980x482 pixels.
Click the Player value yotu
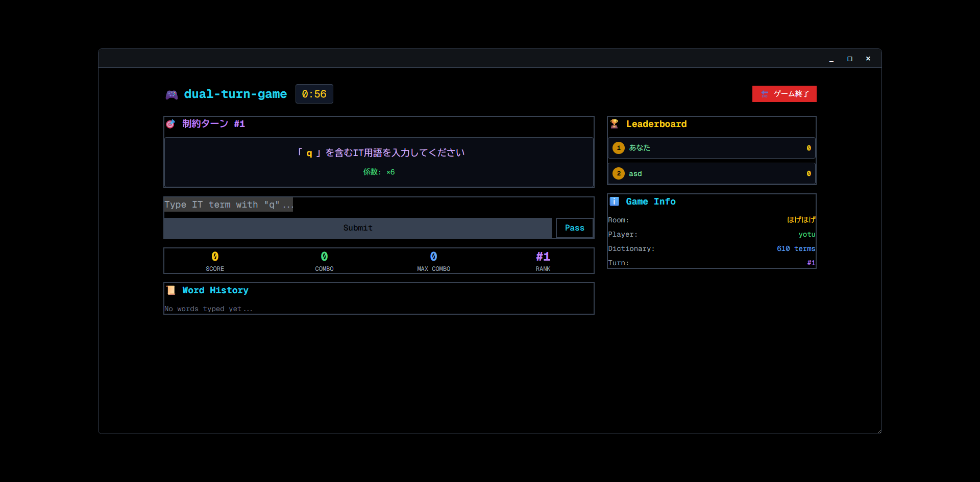(x=807, y=234)
